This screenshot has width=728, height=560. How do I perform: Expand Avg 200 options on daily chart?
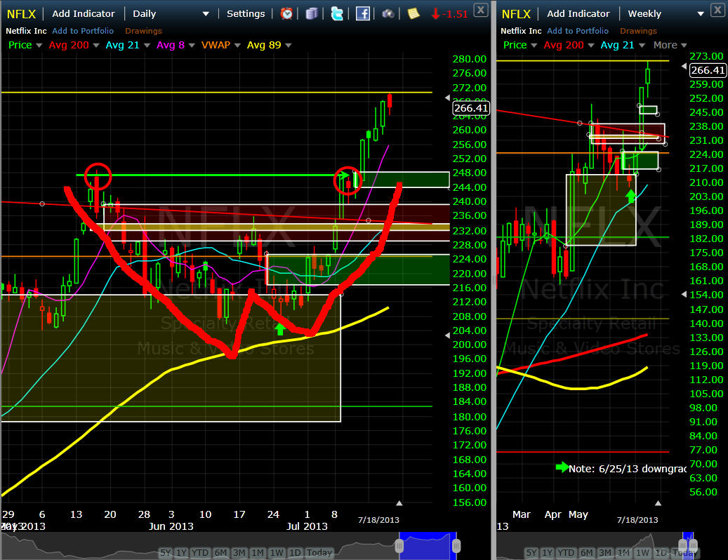point(96,46)
